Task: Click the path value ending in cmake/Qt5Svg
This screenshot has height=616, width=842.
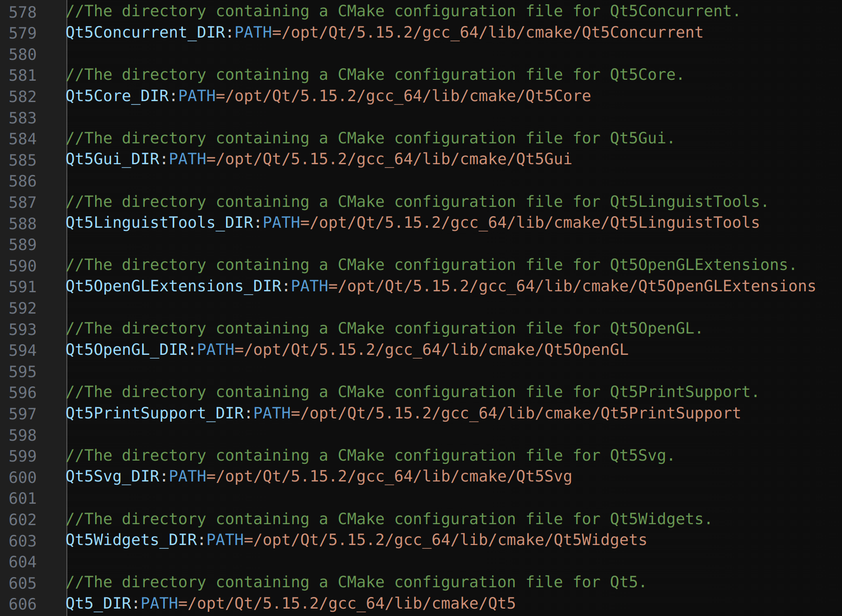Action: click(x=394, y=476)
